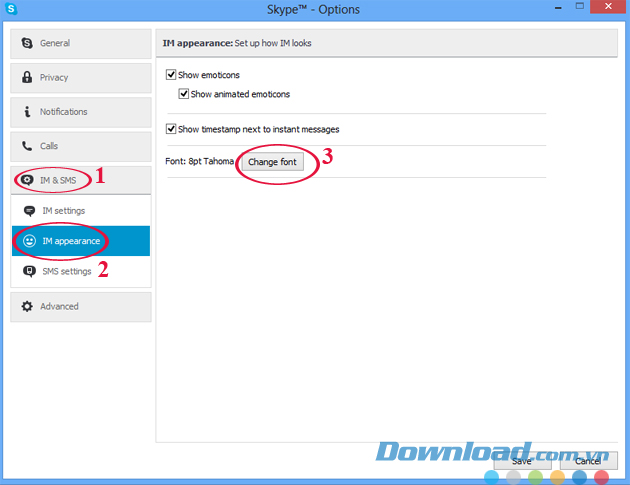Click the padlock icon beside Privacy
This screenshot has height=485, width=630.
pyautogui.click(x=27, y=77)
